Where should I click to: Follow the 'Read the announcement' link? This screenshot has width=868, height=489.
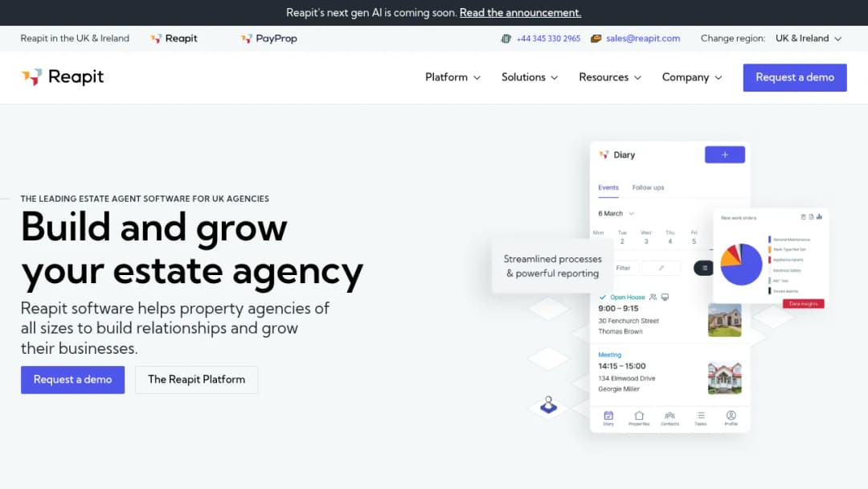pyautogui.click(x=520, y=13)
